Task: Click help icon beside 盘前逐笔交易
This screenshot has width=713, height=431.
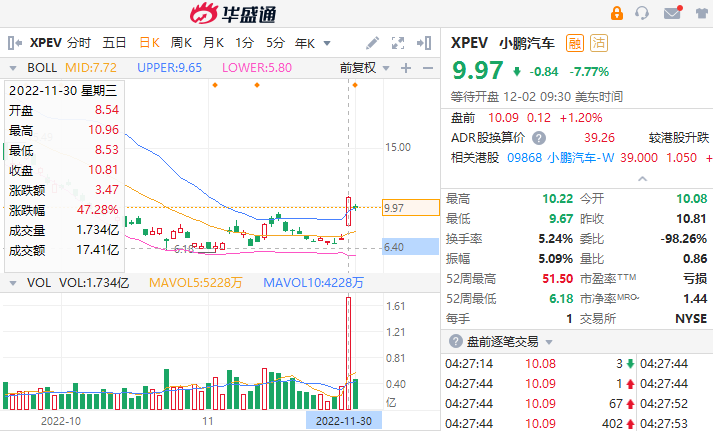Action: [x=456, y=341]
